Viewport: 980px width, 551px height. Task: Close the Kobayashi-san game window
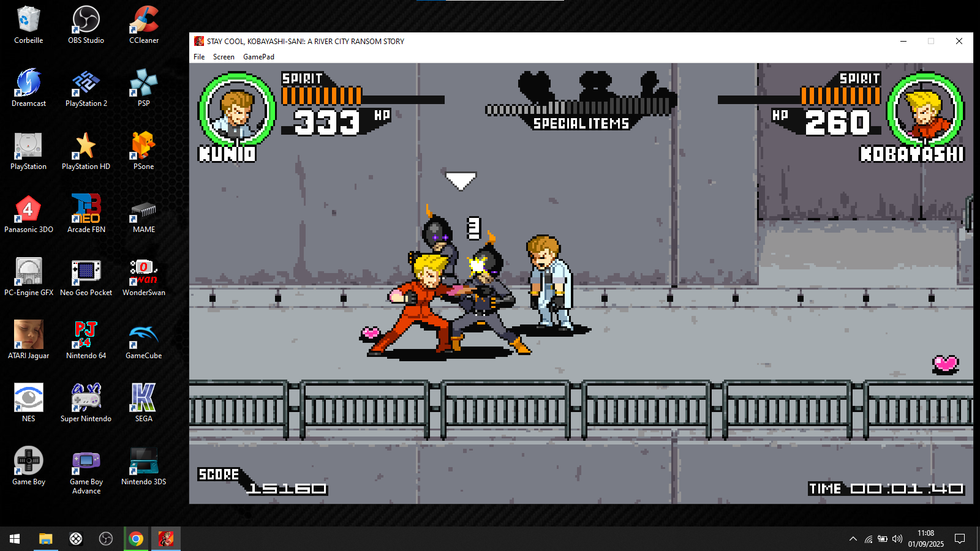959,41
